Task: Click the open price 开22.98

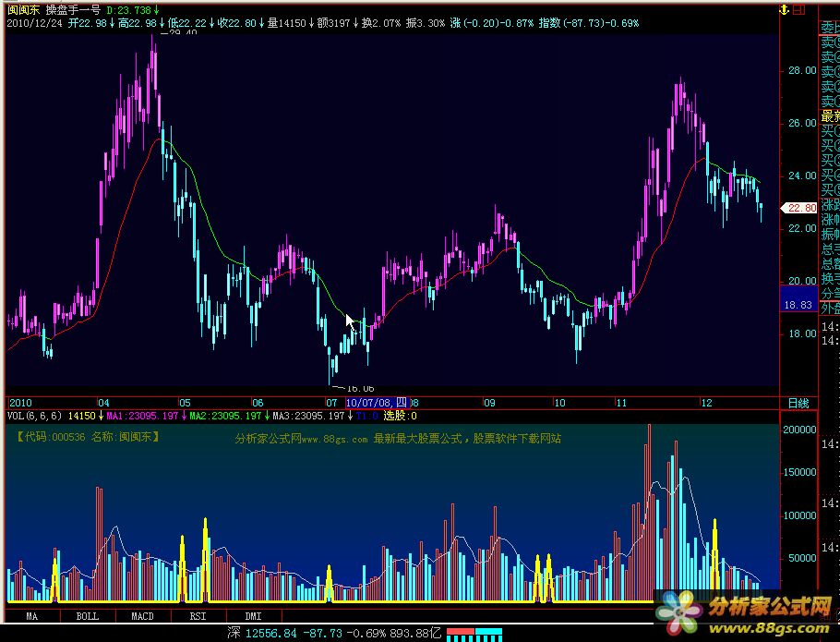Action: click(x=87, y=24)
